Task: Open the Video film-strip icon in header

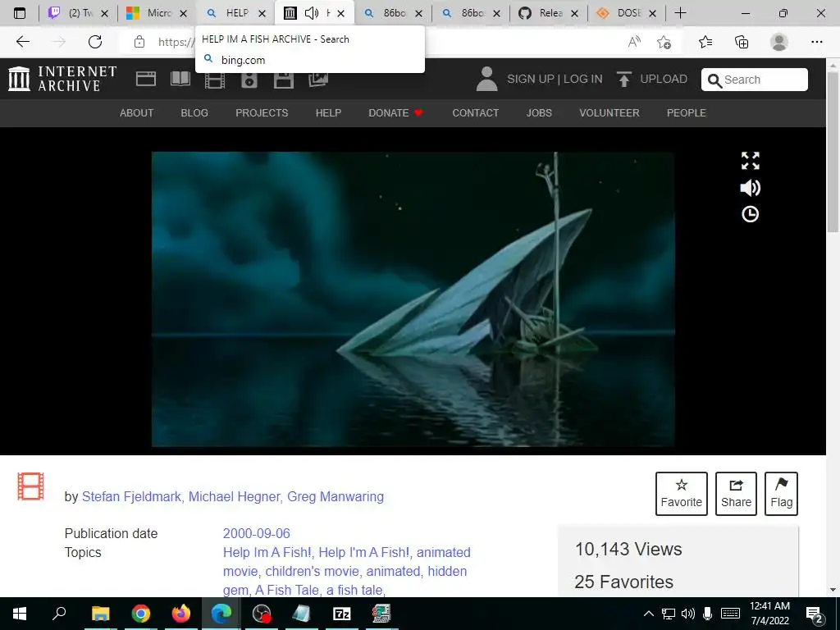Action: (x=215, y=80)
